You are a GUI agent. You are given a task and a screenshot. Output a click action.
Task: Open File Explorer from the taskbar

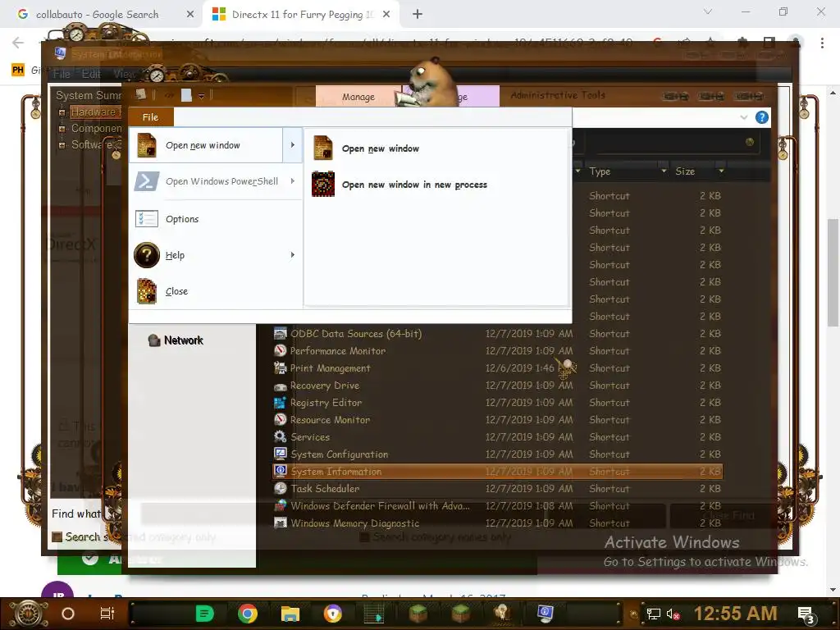pos(290,614)
